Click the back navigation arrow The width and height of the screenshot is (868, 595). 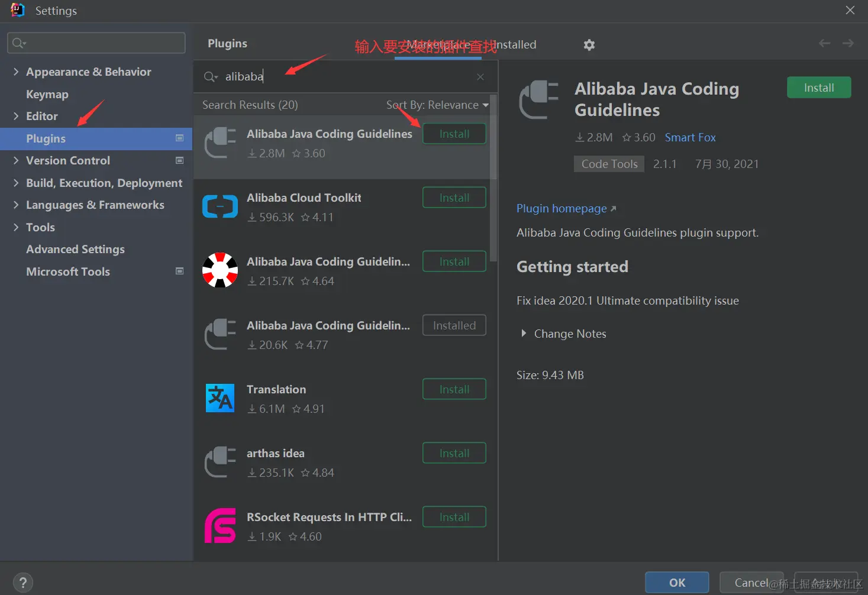point(824,43)
